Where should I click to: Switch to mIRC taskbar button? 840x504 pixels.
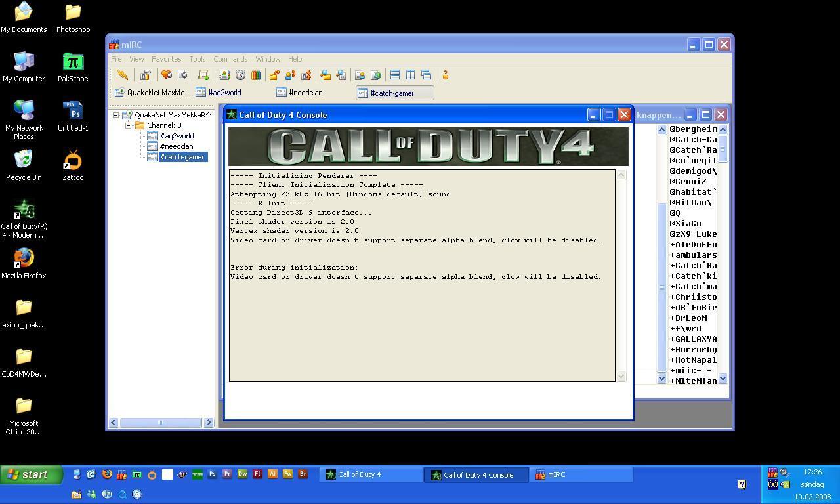click(581, 474)
